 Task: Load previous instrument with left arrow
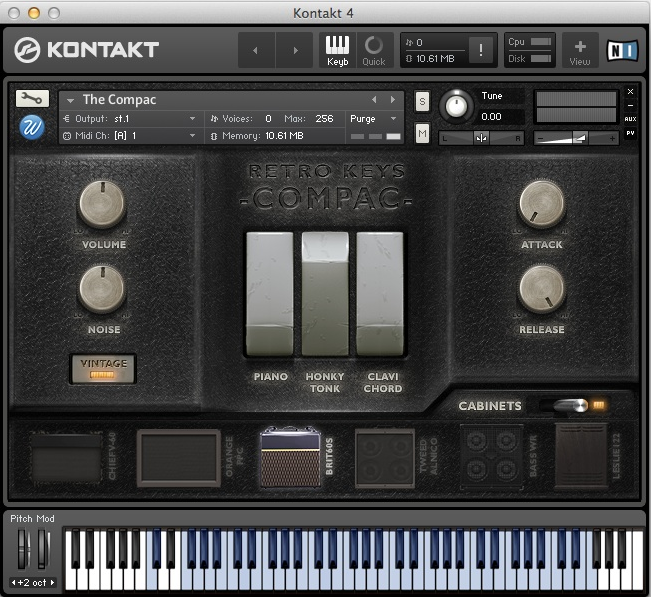pos(374,100)
